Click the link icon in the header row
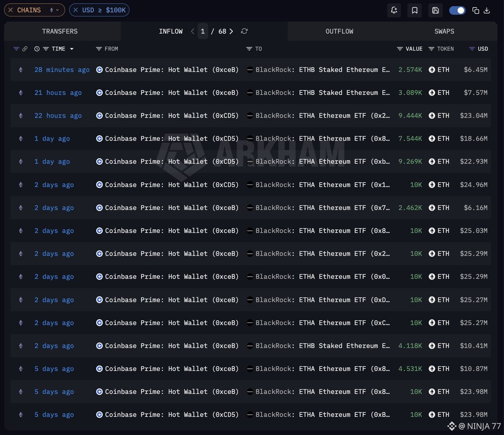Image resolution: width=504 pixels, height=435 pixels. click(x=25, y=49)
